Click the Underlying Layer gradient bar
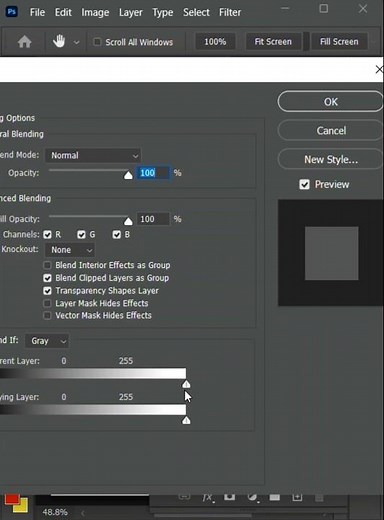Screen dimensions: 384x520 [x=93, y=410]
